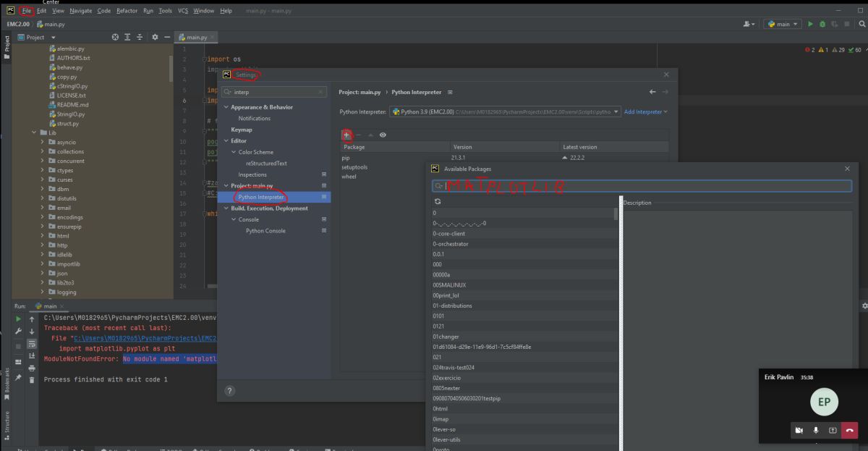868x451 pixels.
Task: Open the Tools menu
Action: pos(166,11)
